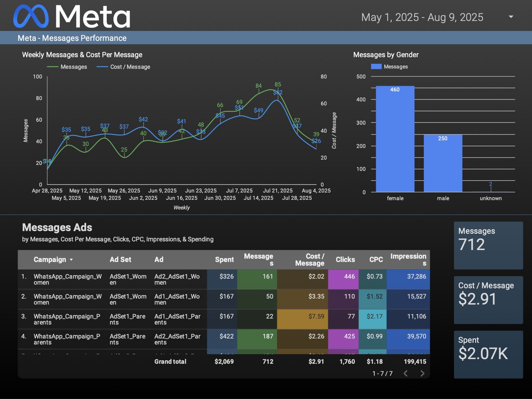Click the Messages by Gender title

386,55
